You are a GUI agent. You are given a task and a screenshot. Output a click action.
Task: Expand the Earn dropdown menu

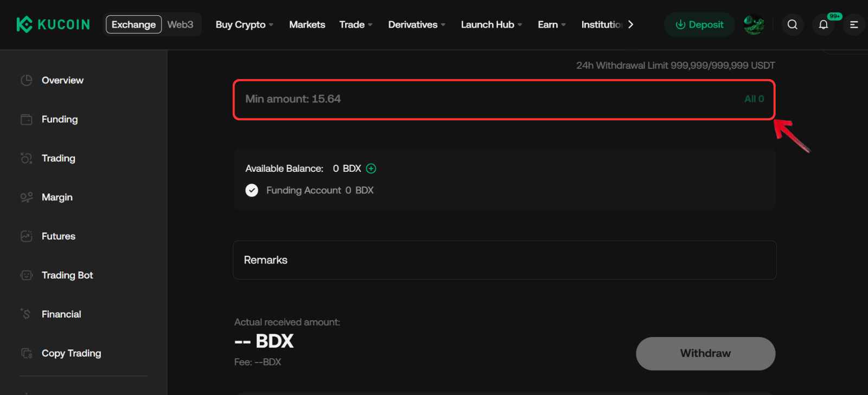coord(552,24)
